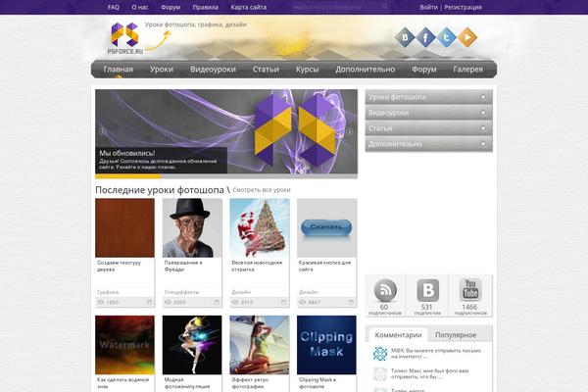Image resolution: width=588 pixels, height=392 pixels.
Task: Open the man in hat Freddy thumbnail
Action: [192, 228]
